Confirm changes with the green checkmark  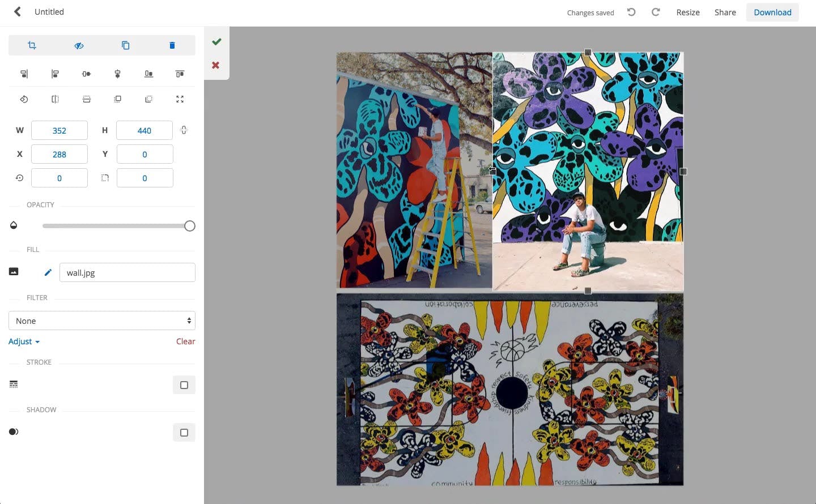[216, 41]
